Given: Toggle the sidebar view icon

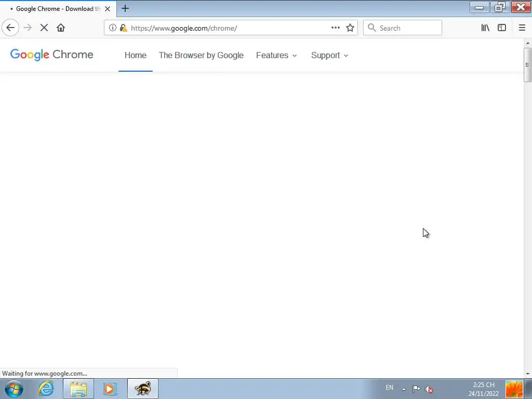Looking at the screenshot, I should click(x=502, y=28).
